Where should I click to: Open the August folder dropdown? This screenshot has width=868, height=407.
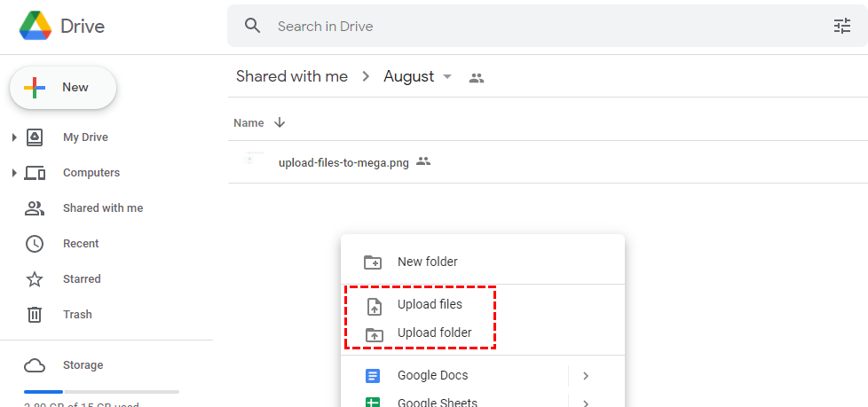pos(447,77)
